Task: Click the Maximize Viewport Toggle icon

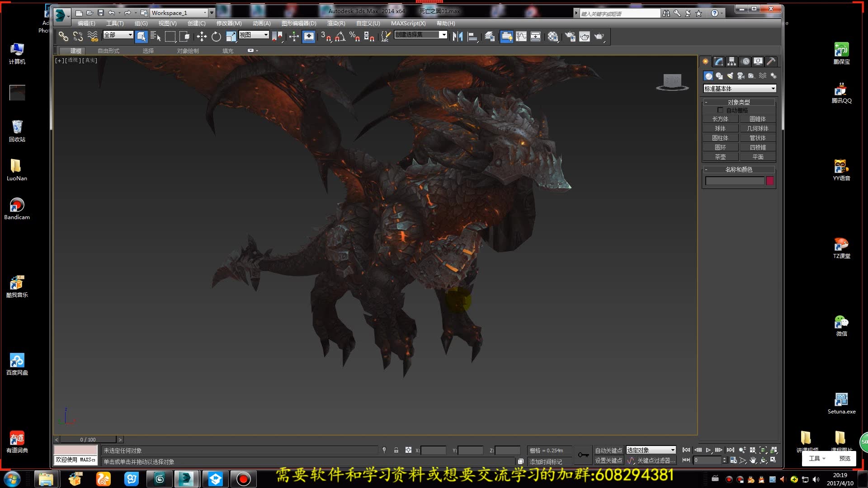Action: point(774,460)
